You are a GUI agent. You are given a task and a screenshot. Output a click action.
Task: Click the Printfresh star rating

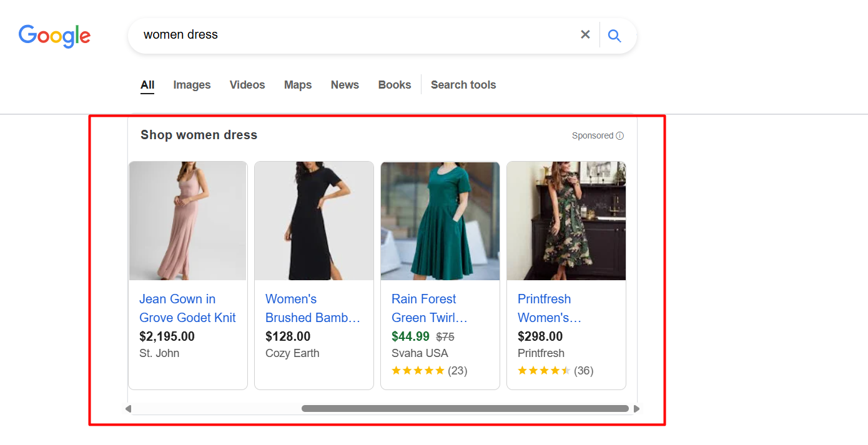544,371
